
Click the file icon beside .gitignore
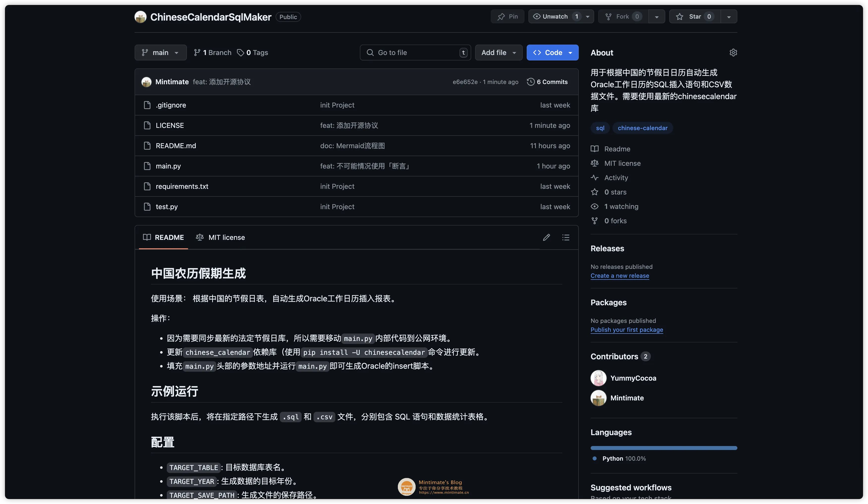[147, 105]
